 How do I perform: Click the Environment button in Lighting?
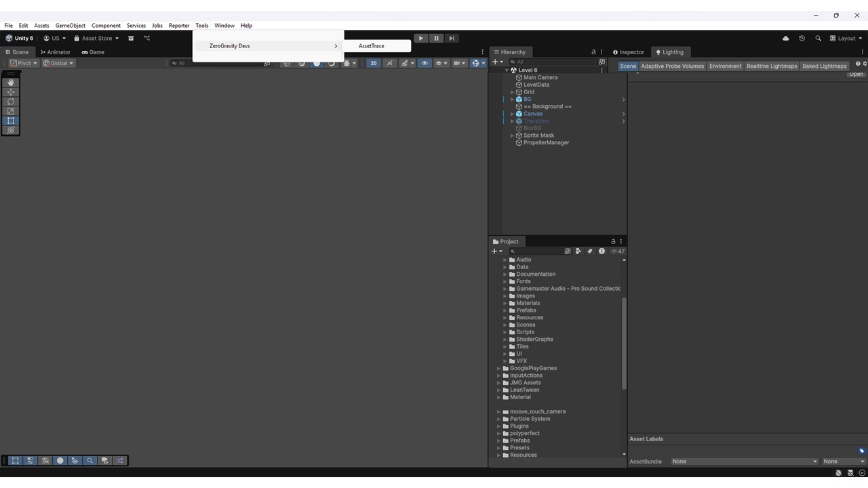pyautogui.click(x=726, y=66)
